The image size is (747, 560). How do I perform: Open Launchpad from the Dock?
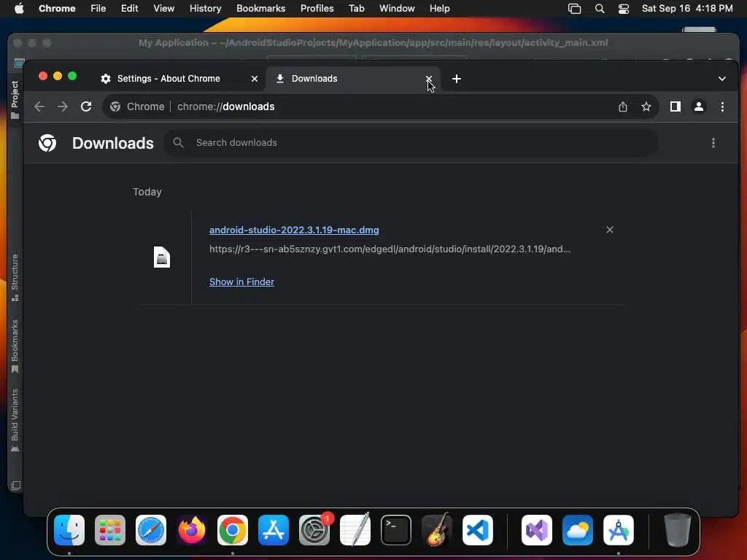pos(110,530)
